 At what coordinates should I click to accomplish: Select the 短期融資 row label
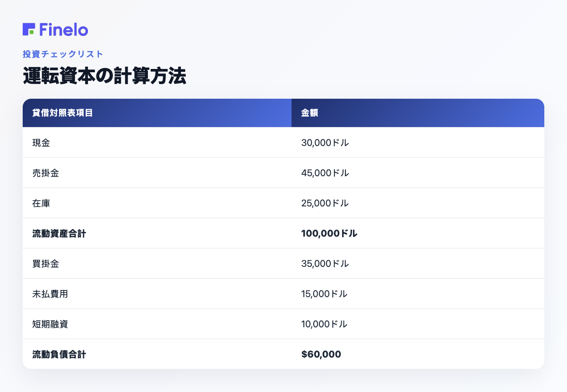tap(50, 324)
